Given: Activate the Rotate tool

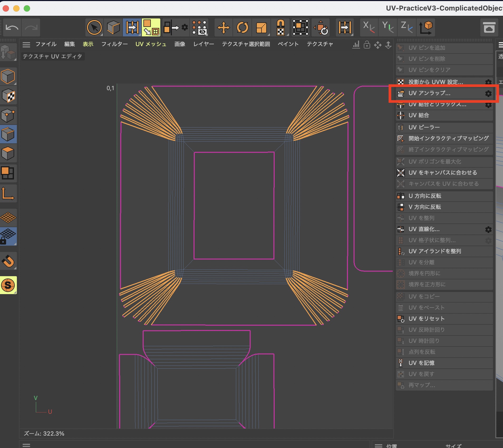Looking at the screenshot, I should point(242,27).
